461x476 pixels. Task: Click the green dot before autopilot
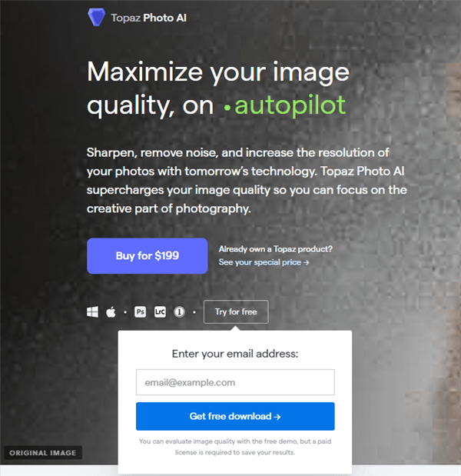pyautogui.click(x=227, y=108)
